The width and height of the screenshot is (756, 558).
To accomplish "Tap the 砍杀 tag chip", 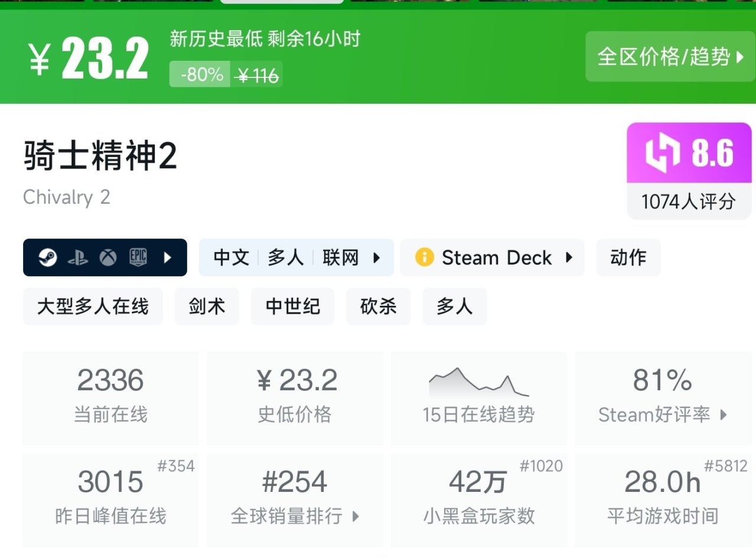I will (378, 306).
